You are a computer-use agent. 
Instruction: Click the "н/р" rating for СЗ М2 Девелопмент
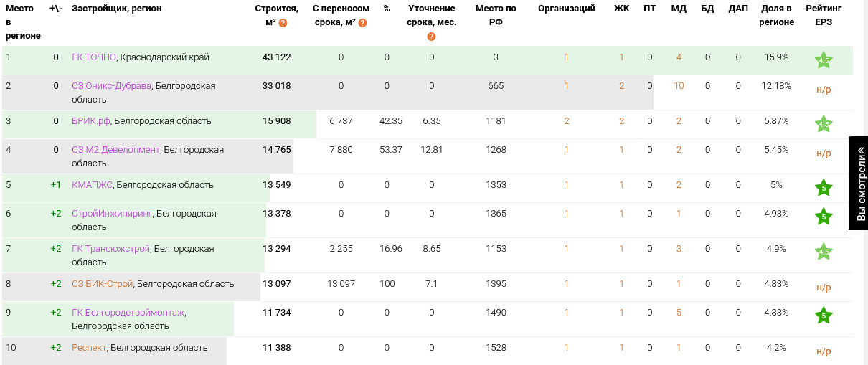(824, 153)
